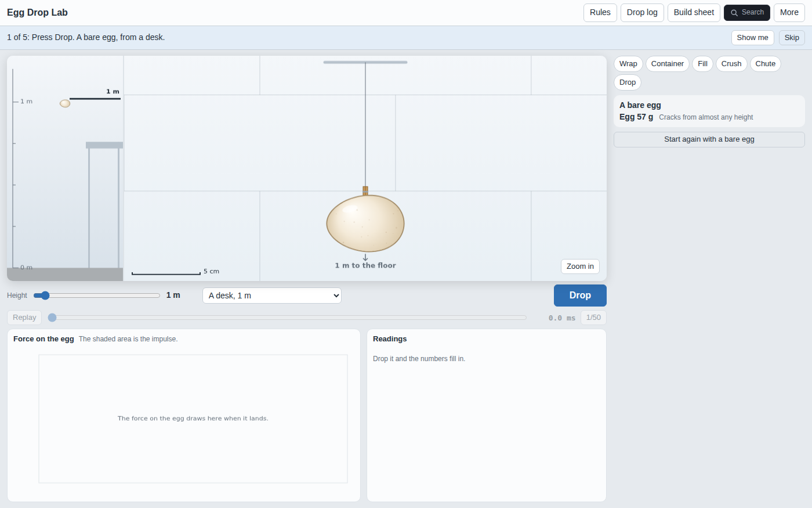The height and width of the screenshot is (508, 812).
Task: Click the Search button
Action: coord(747,13)
